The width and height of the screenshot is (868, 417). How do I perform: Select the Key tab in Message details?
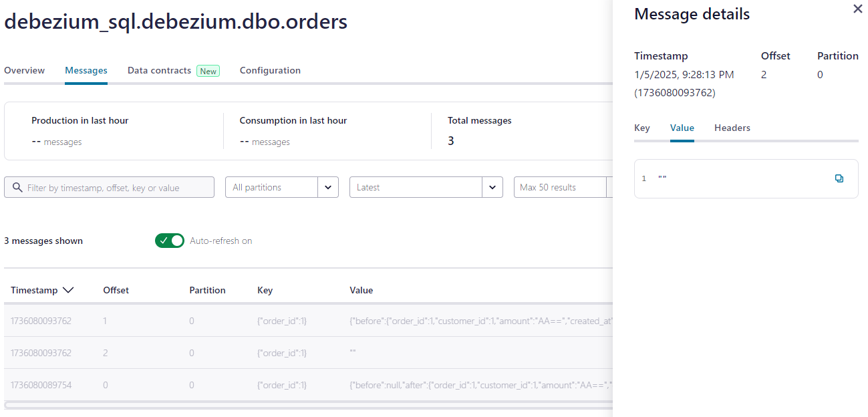pyautogui.click(x=642, y=128)
